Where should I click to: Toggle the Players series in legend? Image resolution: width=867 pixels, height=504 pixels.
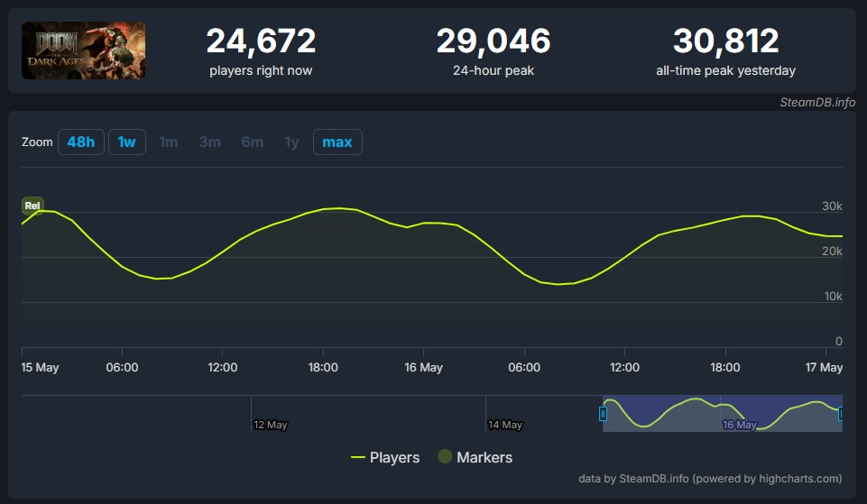(x=385, y=458)
